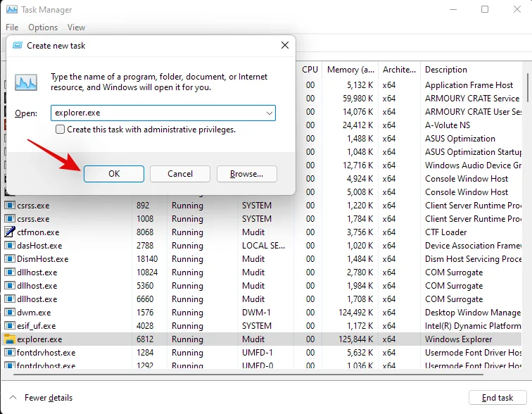This screenshot has height=414, width=532.
Task: Cancel the Create new task dialog
Action: [x=180, y=174]
